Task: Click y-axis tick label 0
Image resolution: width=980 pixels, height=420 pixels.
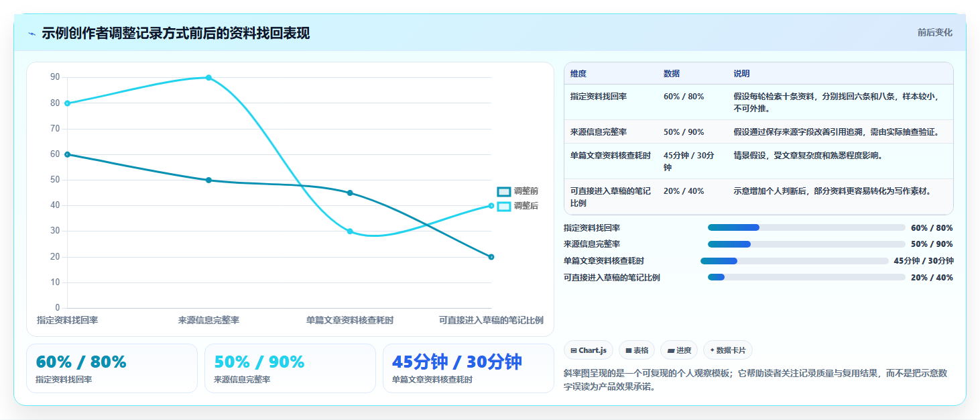Action: tap(58, 308)
